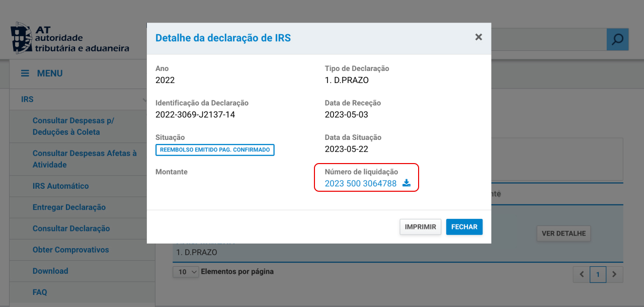The image size is (644, 307).
Task: Open Consultar Declaração from the menu
Action: coord(72,228)
